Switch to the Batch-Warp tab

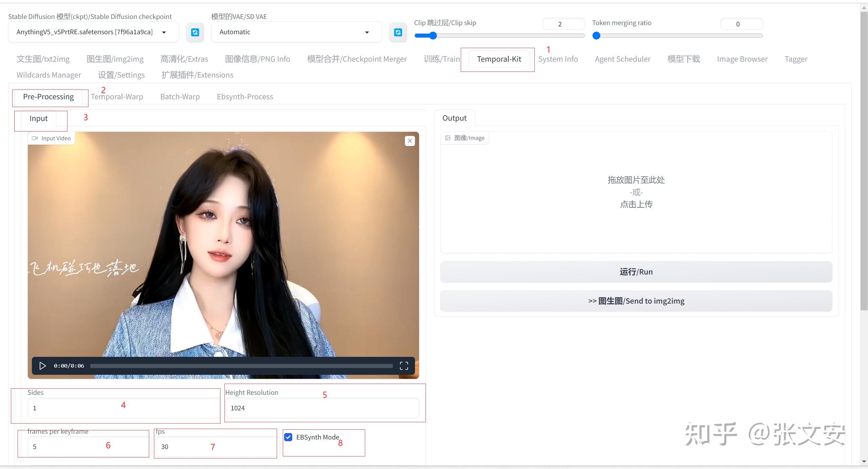pos(180,97)
